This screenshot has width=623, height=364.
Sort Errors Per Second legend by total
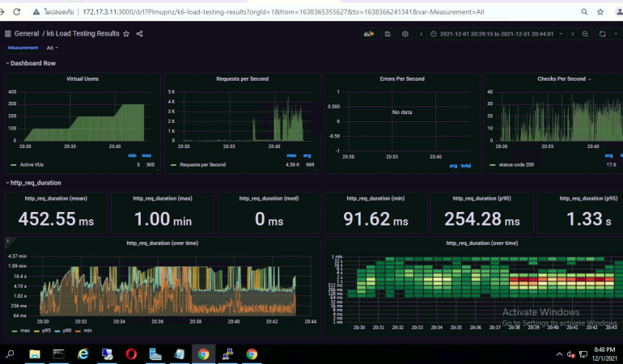click(466, 166)
